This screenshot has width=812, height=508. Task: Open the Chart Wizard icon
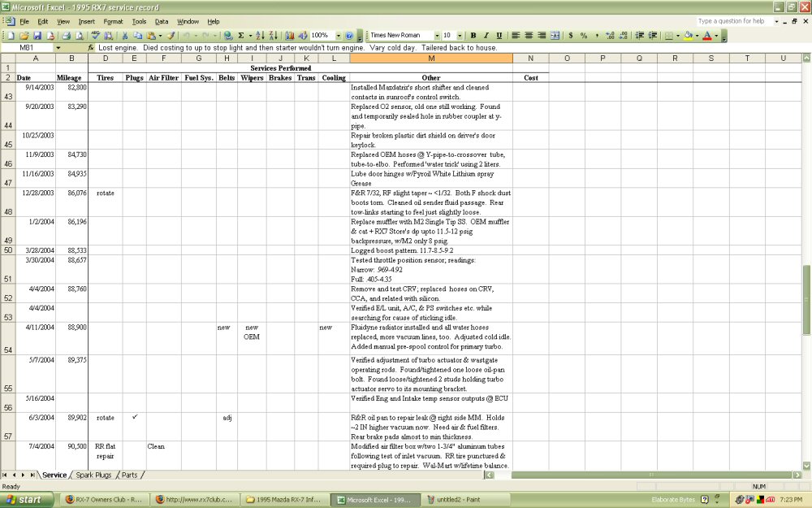coord(290,35)
